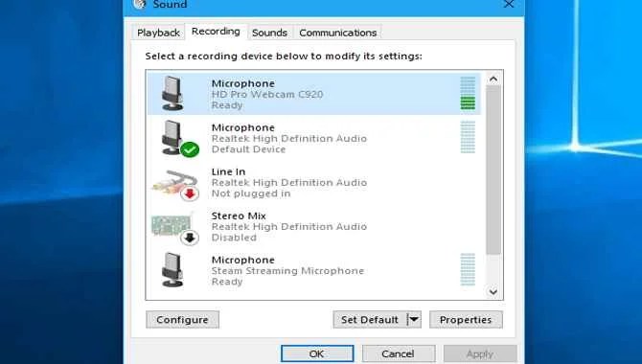
Task: Click the Steam Streaming Microphone level meter
Action: coord(468,269)
